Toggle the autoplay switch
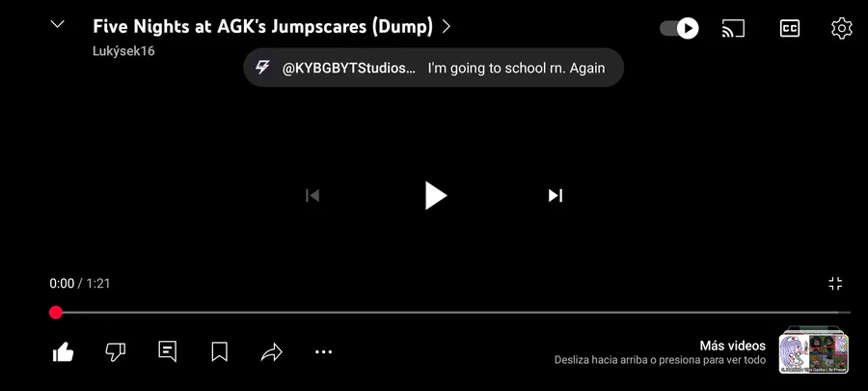868x391 pixels. (x=679, y=28)
